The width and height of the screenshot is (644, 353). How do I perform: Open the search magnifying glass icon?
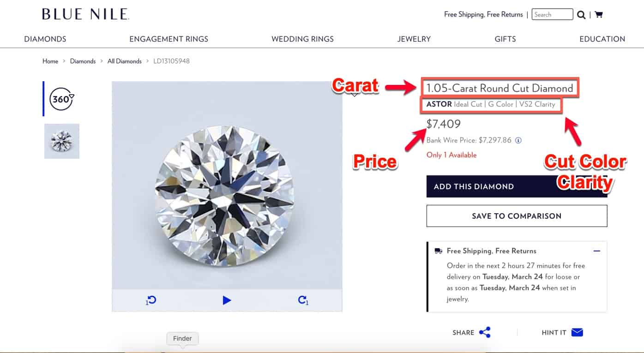click(x=581, y=14)
